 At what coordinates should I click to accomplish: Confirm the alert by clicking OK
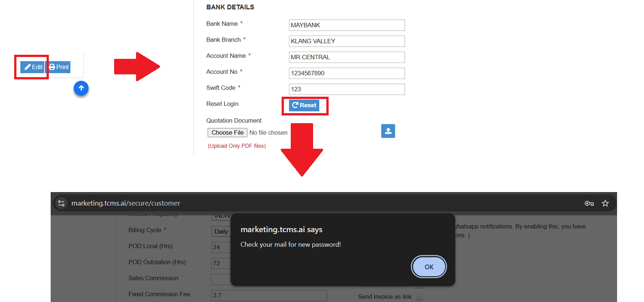click(x=429, y=267)
